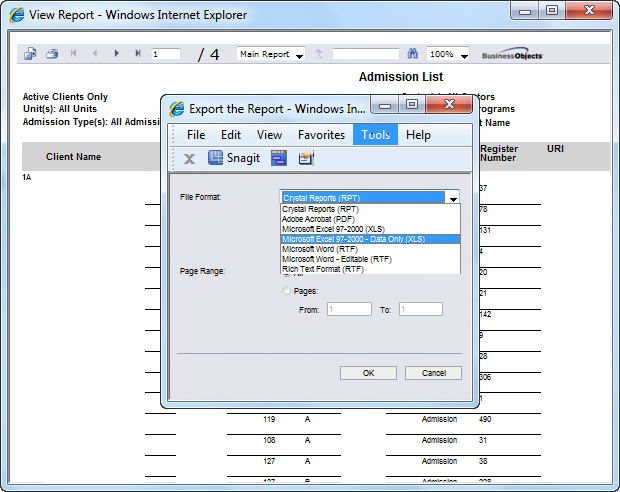Open the View menu
Image resolution: width=620 pixels, height=492 pixels.
(269, 135)
